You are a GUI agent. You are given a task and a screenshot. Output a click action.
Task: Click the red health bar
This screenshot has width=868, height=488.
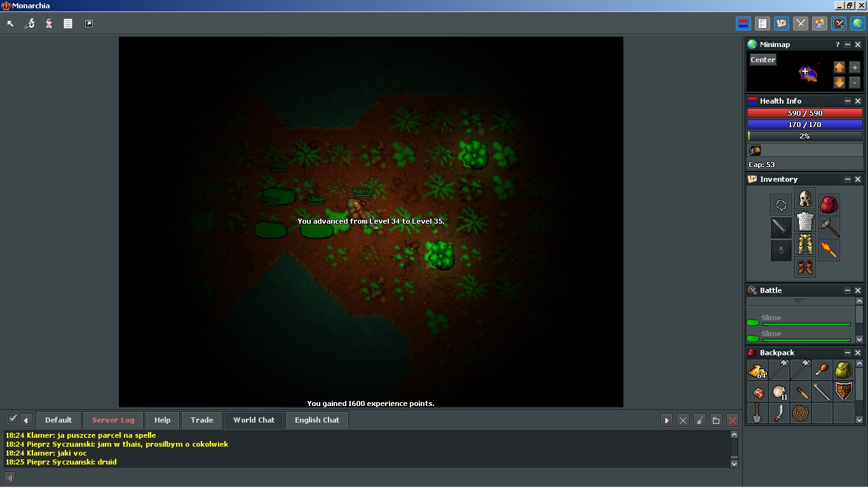(804, 113)
